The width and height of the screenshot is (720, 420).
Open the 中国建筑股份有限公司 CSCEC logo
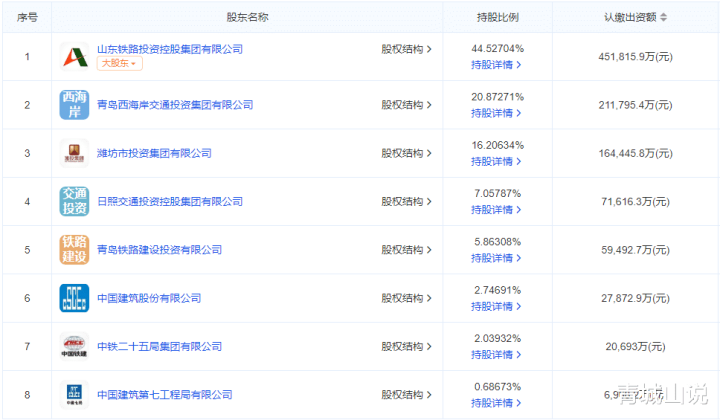tap(74, 298)
